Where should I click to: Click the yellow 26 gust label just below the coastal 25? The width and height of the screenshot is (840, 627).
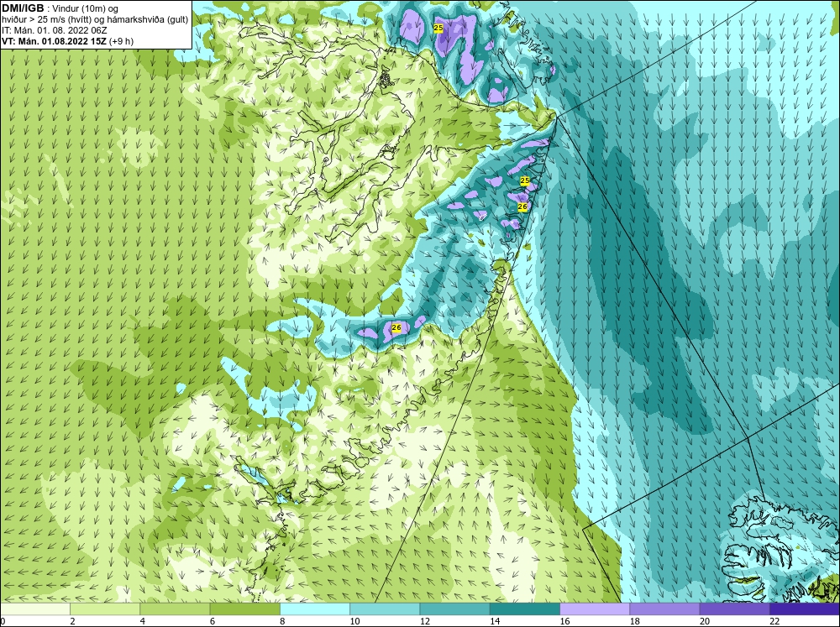[x=522, y=206]
